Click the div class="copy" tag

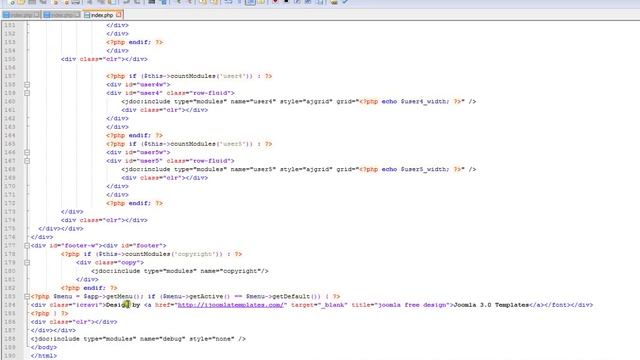[110, 262]
